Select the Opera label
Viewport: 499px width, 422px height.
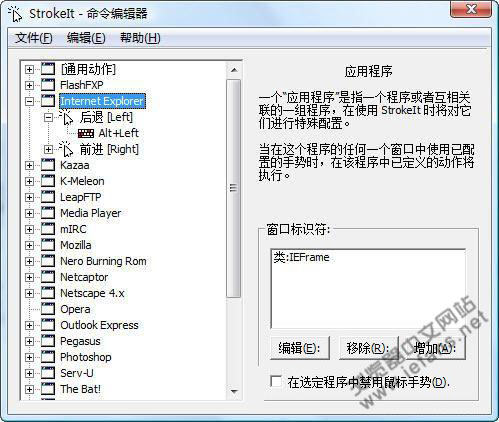(x=75, y=309)
